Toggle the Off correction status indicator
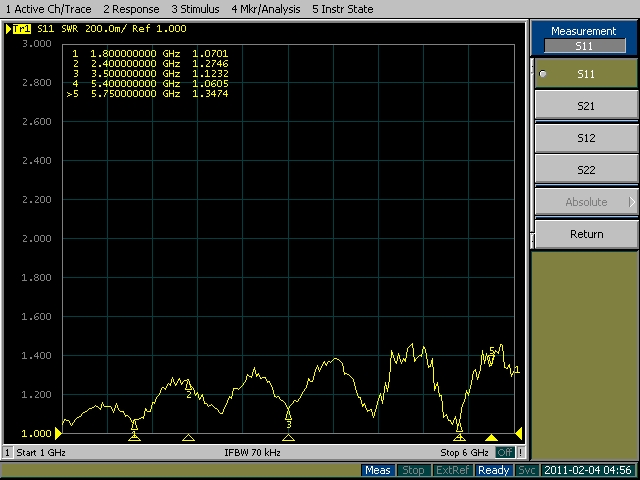640x480 pixels. pos(504,453)
